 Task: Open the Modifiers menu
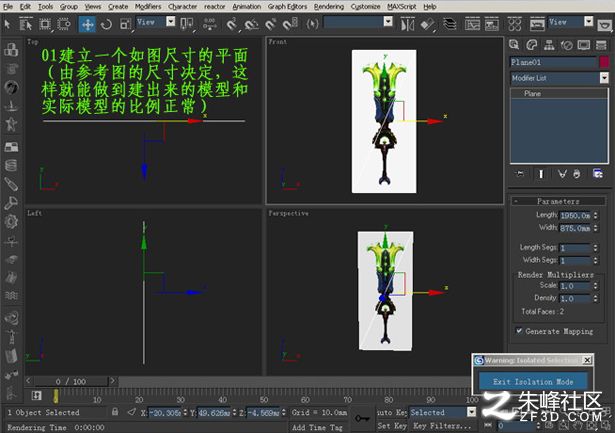click(148, 7)
